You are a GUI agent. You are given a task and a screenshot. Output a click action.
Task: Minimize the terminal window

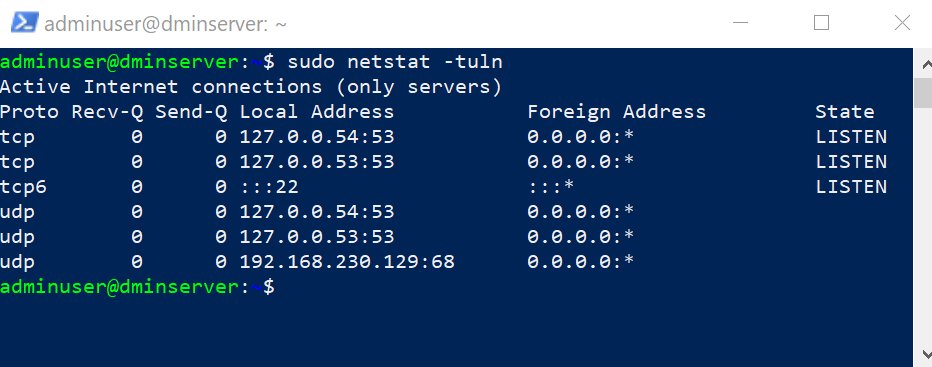pos(740,23)
